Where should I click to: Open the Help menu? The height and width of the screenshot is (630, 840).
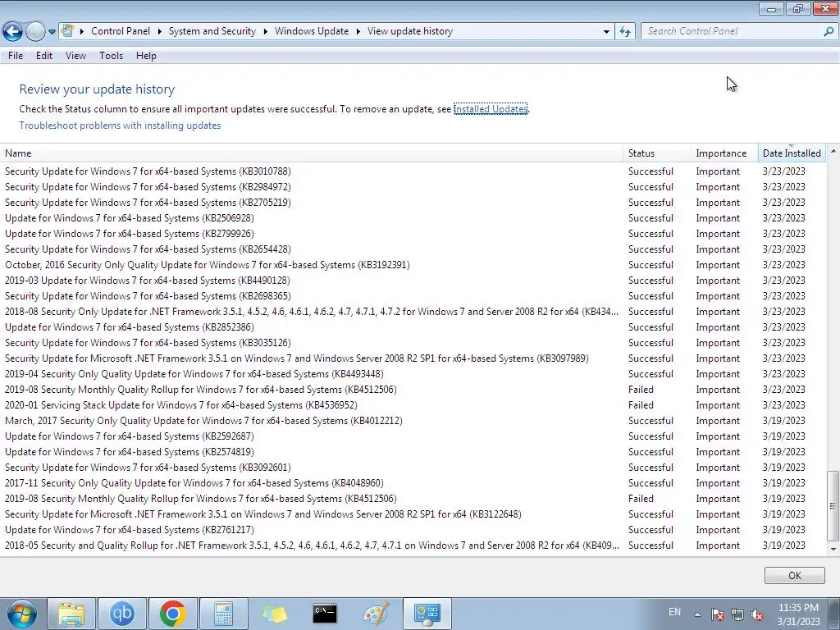146,56
